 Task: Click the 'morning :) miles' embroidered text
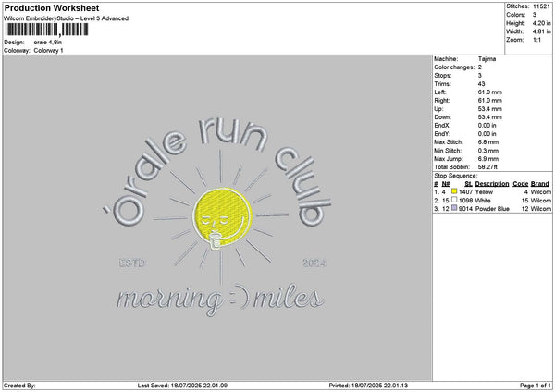tap(220, 300)
